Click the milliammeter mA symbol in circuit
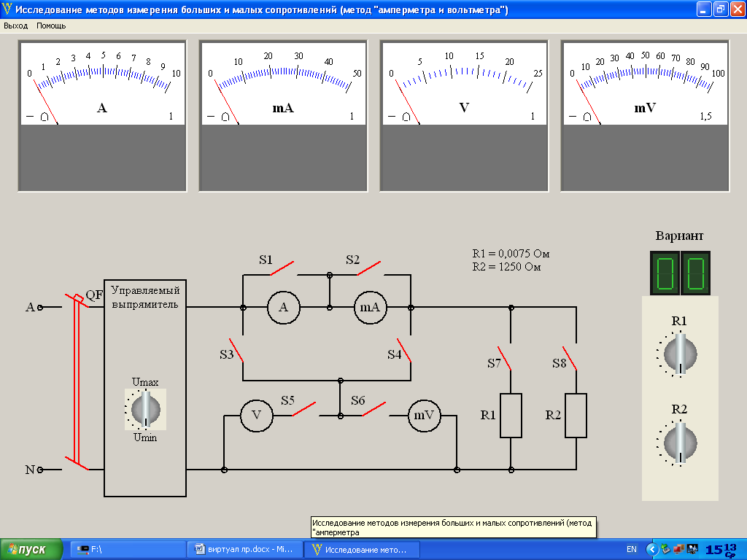 370,308
